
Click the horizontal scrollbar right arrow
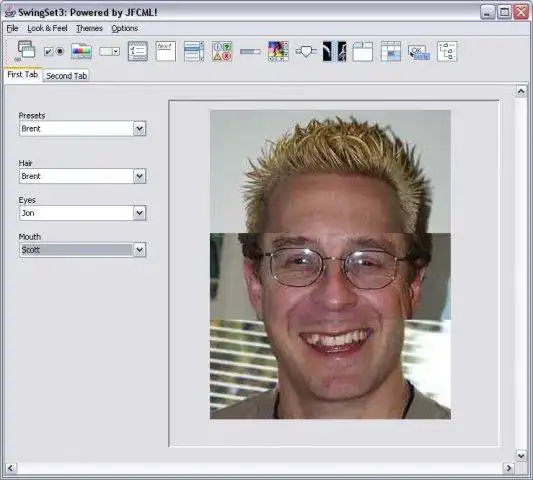(x=508, y=468)
